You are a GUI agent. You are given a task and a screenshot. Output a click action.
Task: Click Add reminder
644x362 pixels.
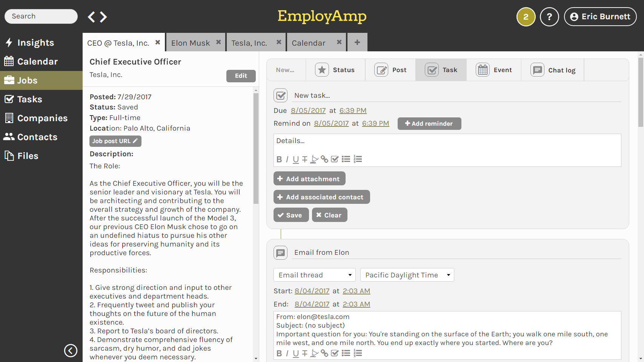click(x=429, y=123)
